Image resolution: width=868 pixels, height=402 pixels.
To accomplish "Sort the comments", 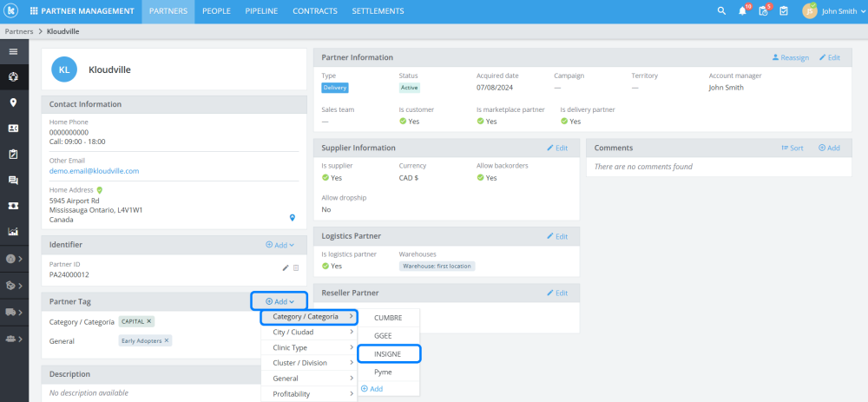I will pos(792,148).
